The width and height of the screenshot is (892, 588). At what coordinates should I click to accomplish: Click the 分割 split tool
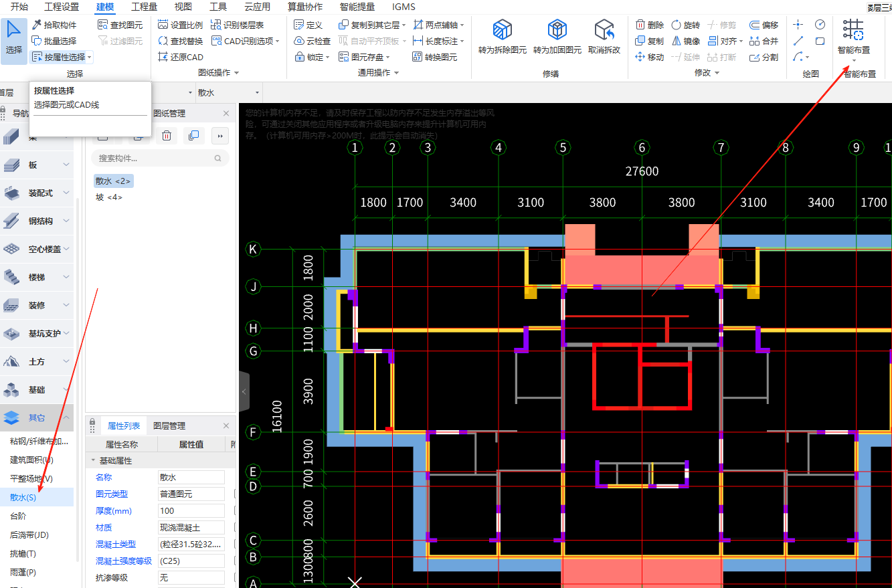point(764,57)
